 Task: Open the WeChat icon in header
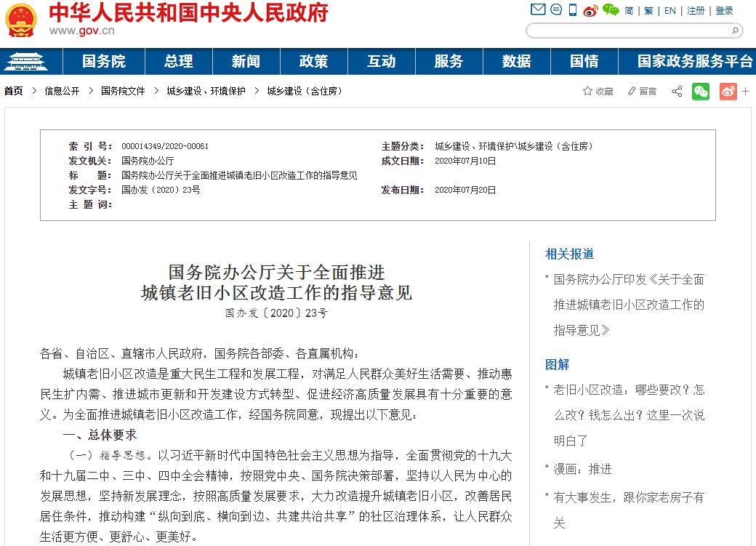[611, 9]
